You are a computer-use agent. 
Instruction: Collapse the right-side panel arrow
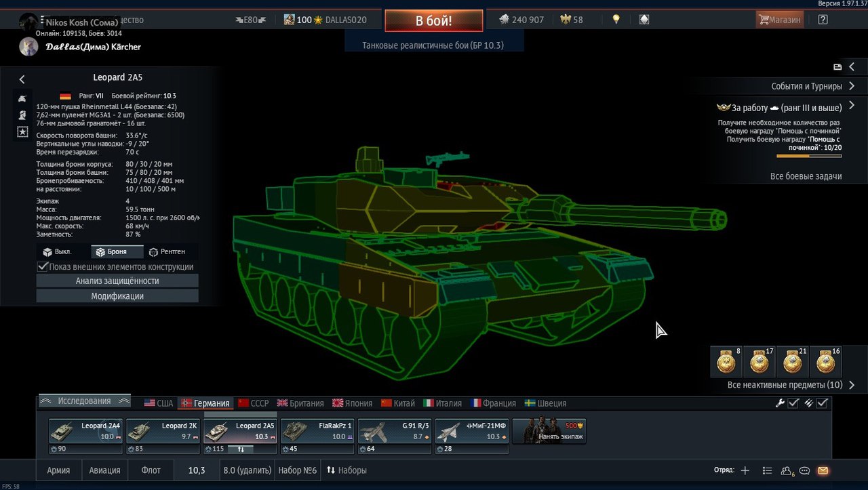(852, 67)
